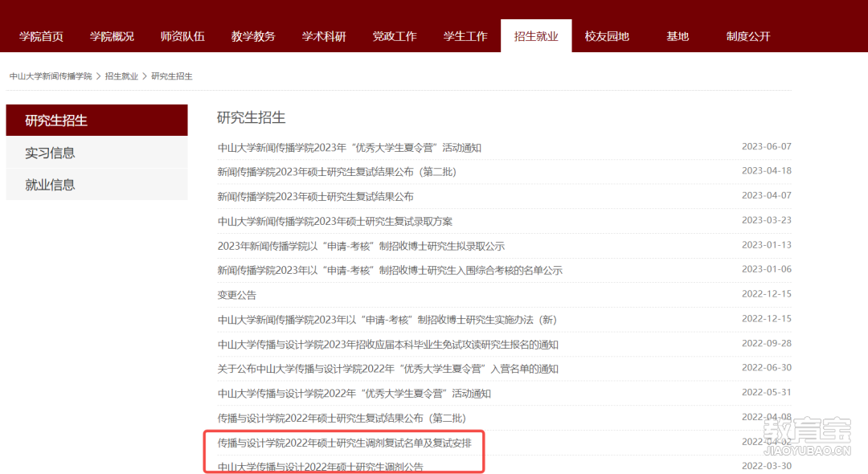The height and width of the screenshot is (474, 868).
Task: Choose 就业信息 from the sidebar
Action: click(x=97, y=185)
